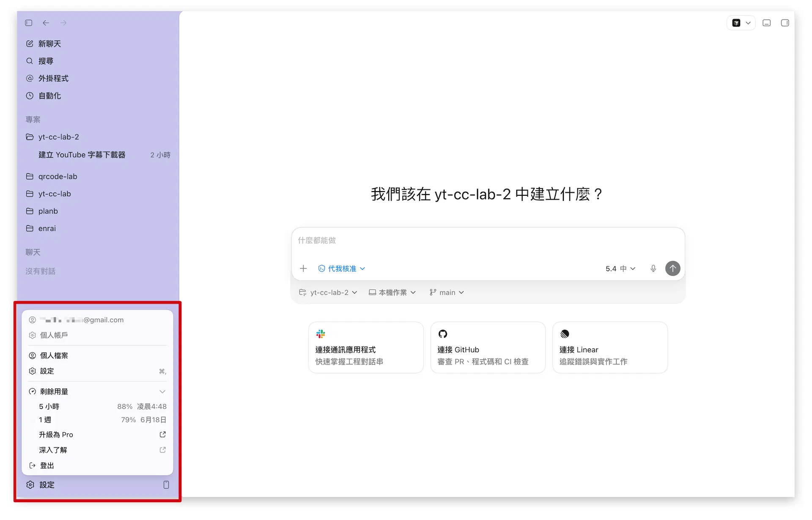812x520 pixels.
Task: Open the 本機作業 dropdown
Action: point(392,293)
